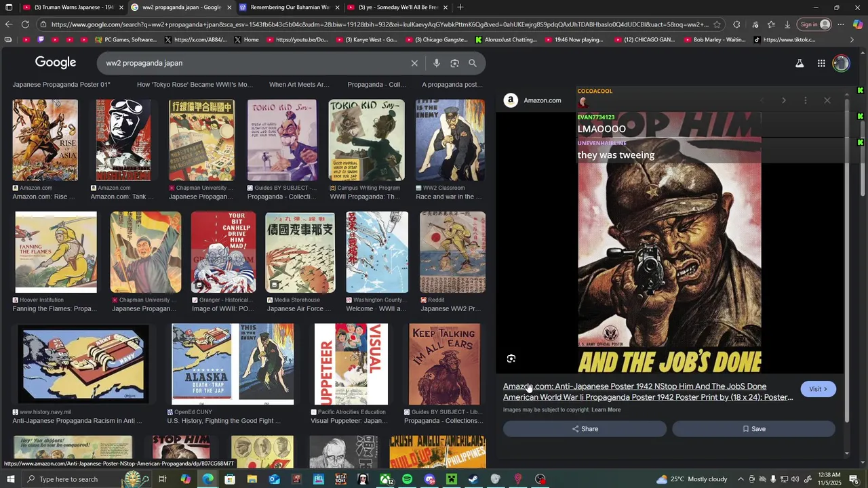The image size is (868, 488).
Task: Open Outlook from the taskbar
Action: click(274, 479)
